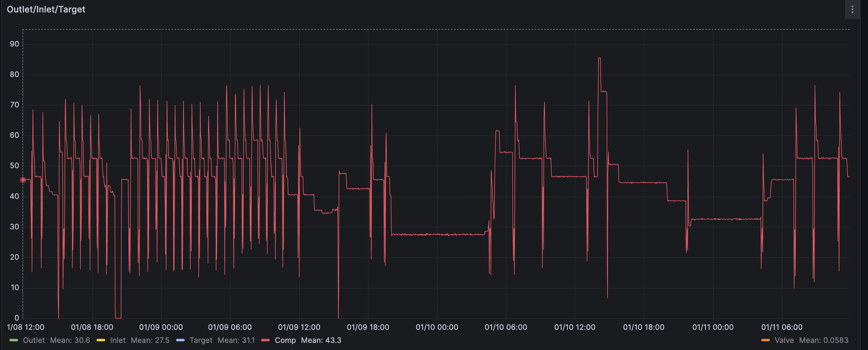
Task: Isolate the Target series in the legend
Action: click(x=201, y=340)
